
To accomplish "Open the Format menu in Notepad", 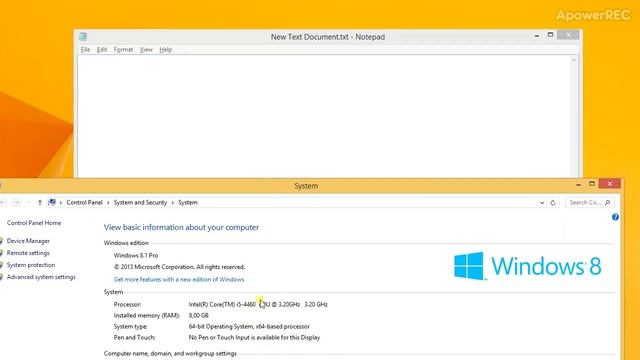I will (123, 49).
